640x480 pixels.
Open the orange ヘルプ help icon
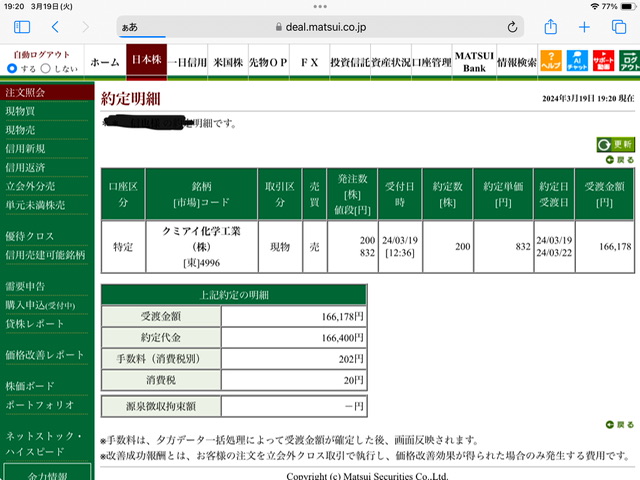(551, 61)
